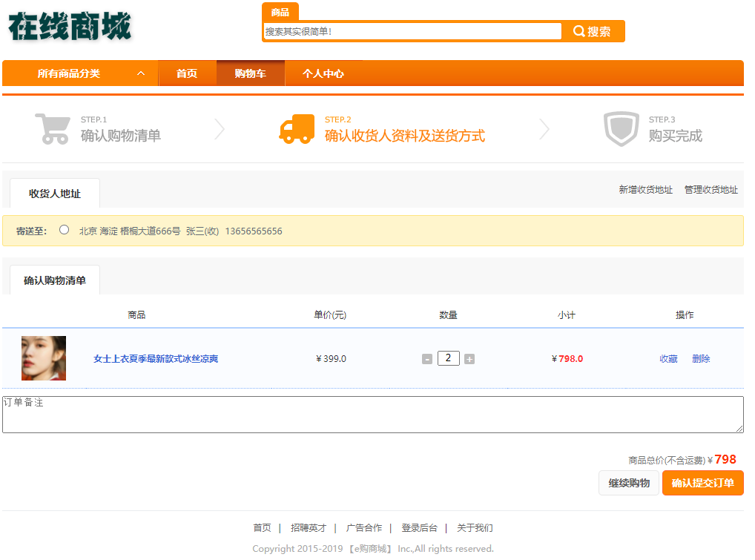Click the product thumbnail image
This screenshot has width=755, height=560.
[44, 358]
